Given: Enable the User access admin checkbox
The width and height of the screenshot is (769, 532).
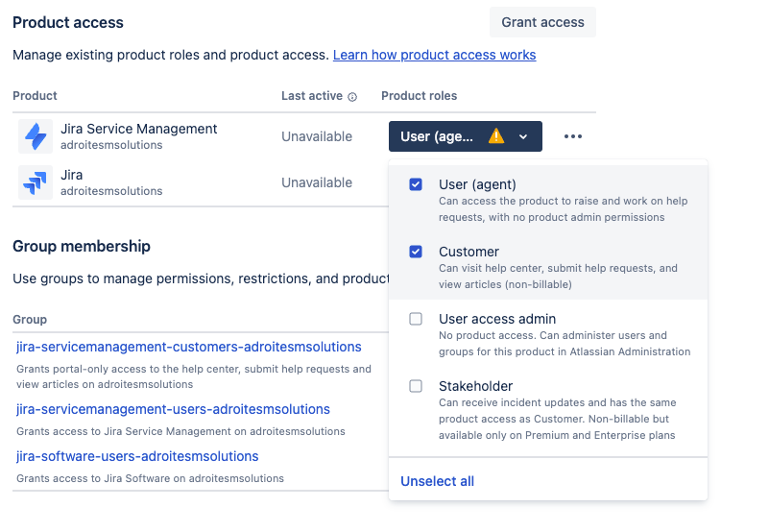Looking at the screenshot, I should click(x=416, y=319).
